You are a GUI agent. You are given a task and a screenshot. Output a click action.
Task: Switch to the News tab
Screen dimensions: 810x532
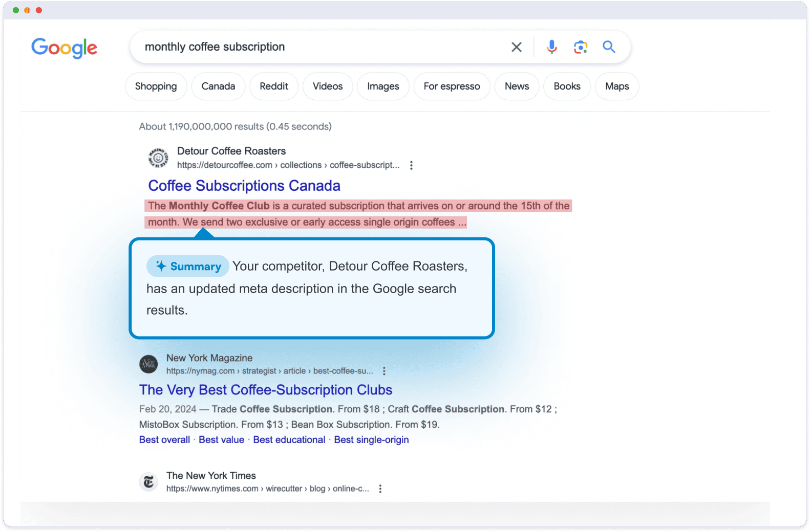click(x=517, y=86)
